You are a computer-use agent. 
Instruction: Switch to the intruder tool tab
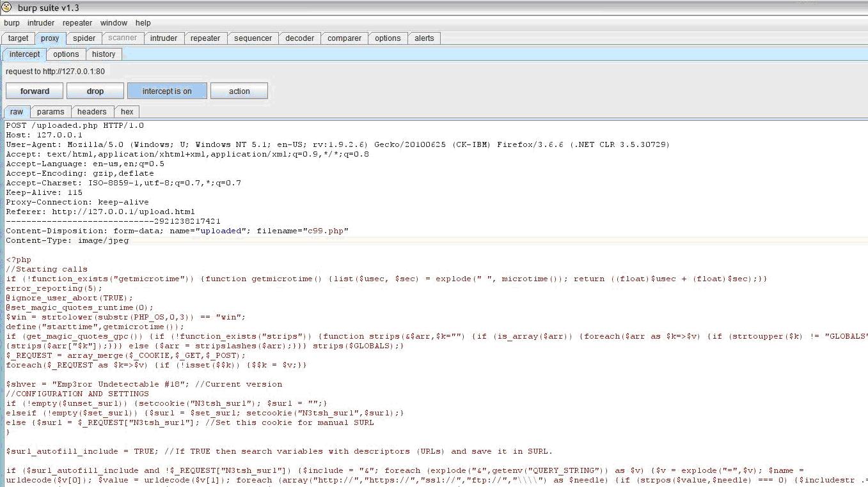(164, 38)
